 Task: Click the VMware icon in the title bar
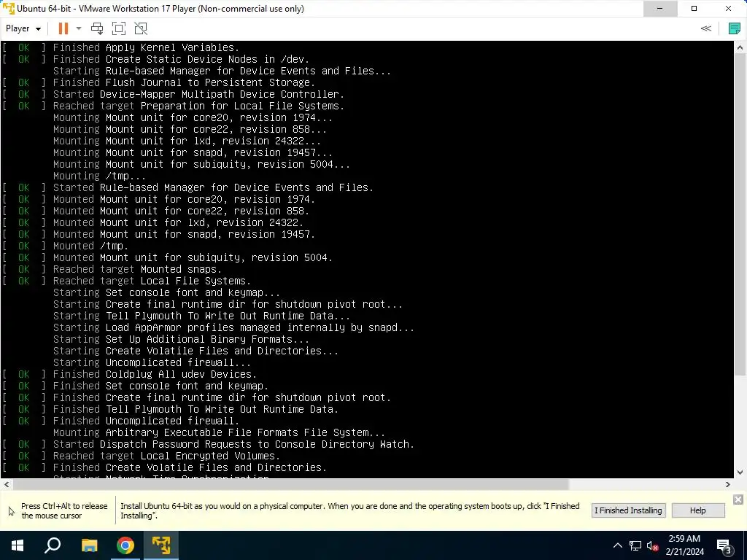pyautogui.click(x=8, y=9)
